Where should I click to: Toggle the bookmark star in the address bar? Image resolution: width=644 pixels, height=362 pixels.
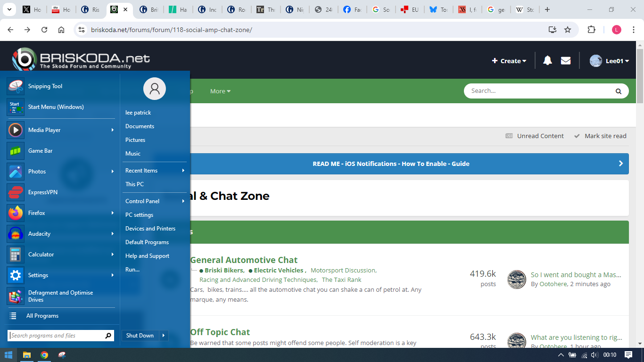567,29
